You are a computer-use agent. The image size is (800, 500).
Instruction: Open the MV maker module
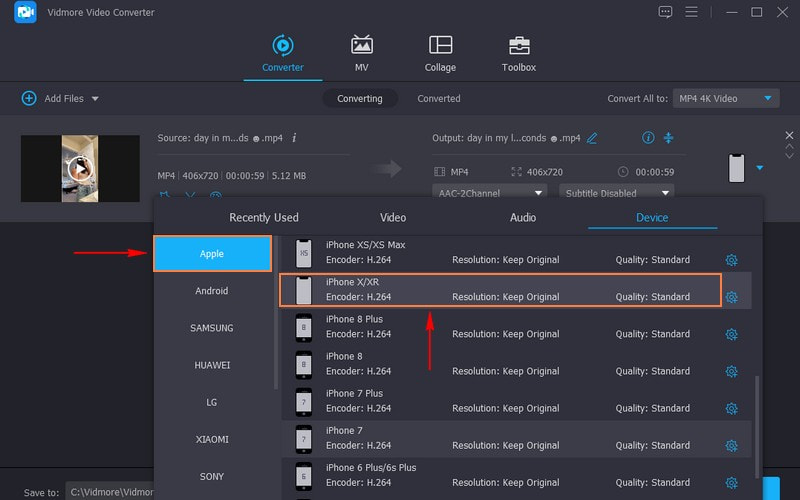click(361, 54)
